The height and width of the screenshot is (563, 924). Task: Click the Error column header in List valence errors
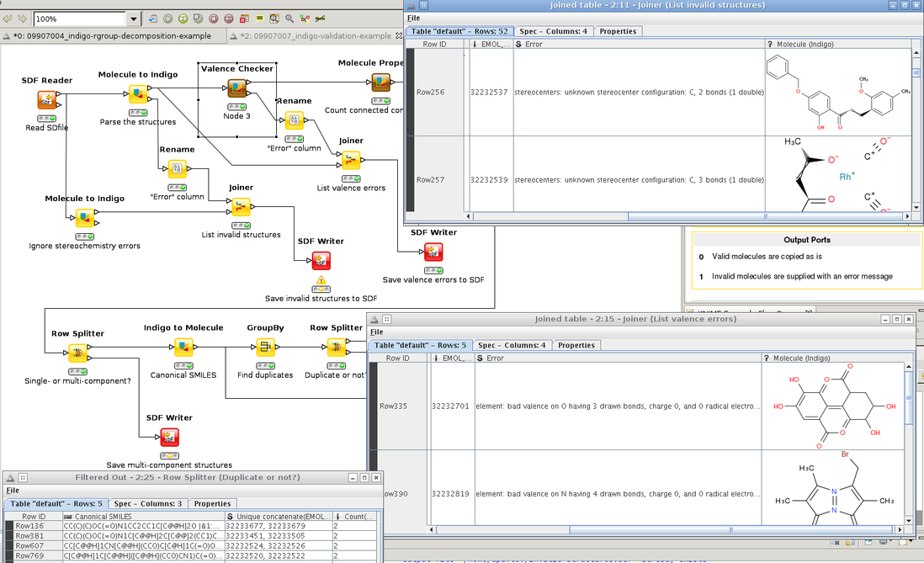pyautogui.click(x=617, y=358)
